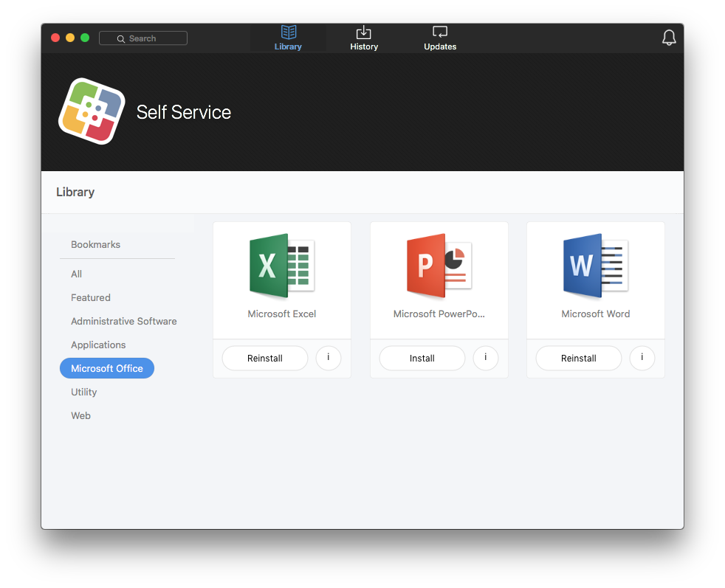Screen dimensions: 725x588
Task: Click the Microsoft Excel app icon
Action: pyautogui.click(x=282, y=266)
